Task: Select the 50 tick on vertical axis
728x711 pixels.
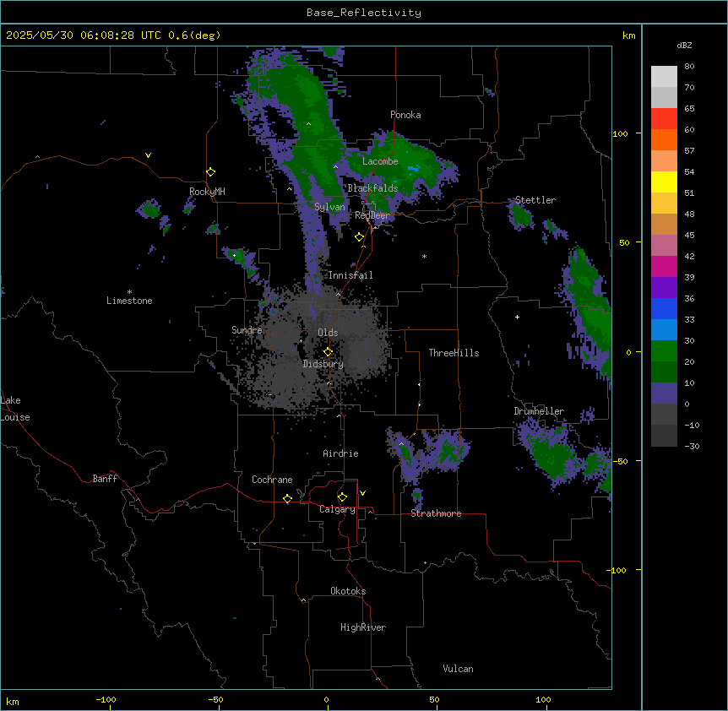Action: (x=624, y=242)
